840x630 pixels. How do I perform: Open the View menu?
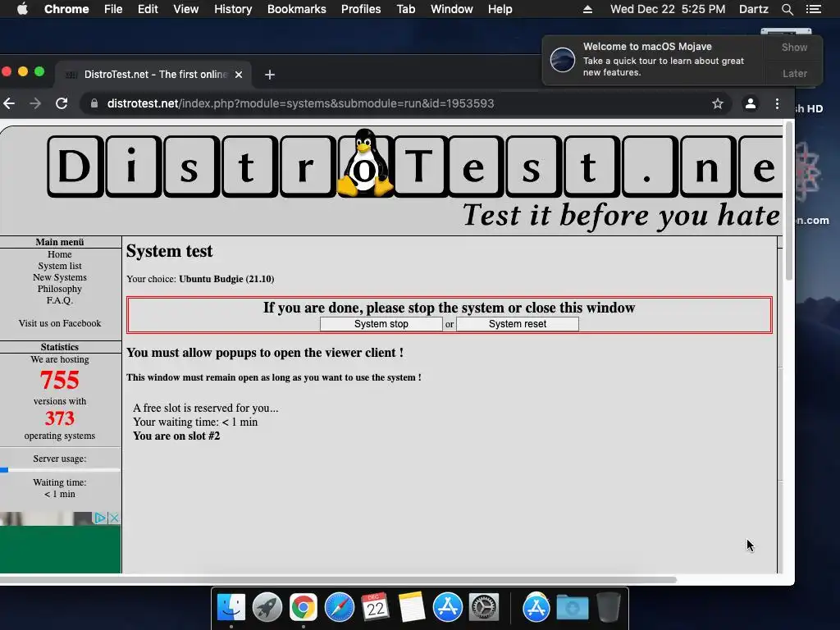[x=186, y=9]
